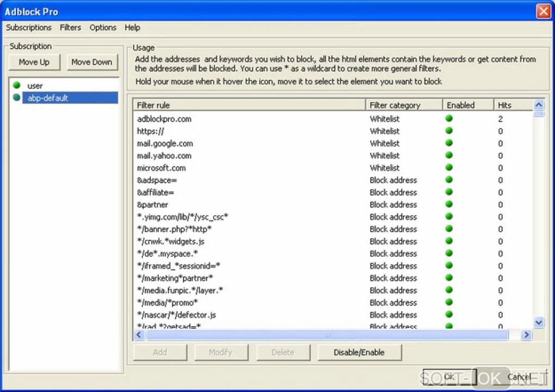This screenshot has height=392, width=555.
Task: Click the status dot beside abp-default
Action: tap(16, 97)
